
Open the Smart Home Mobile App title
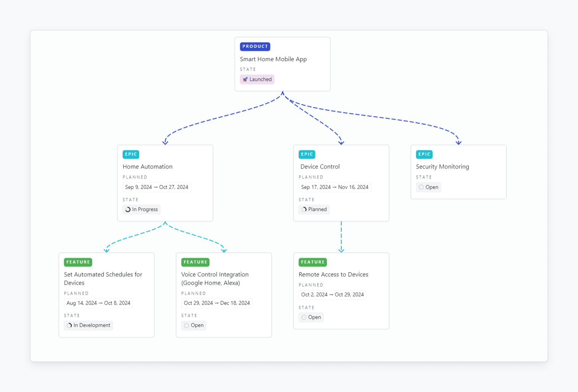(x=273, y=59)
